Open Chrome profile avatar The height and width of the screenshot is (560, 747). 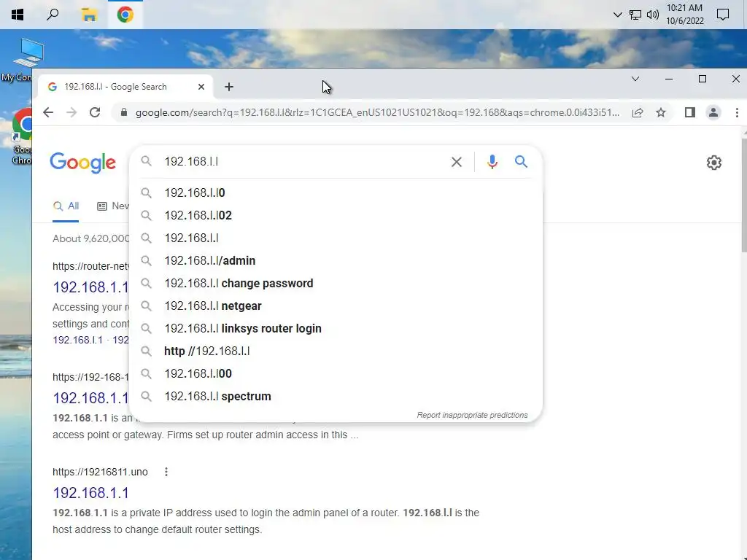[713, 112]
